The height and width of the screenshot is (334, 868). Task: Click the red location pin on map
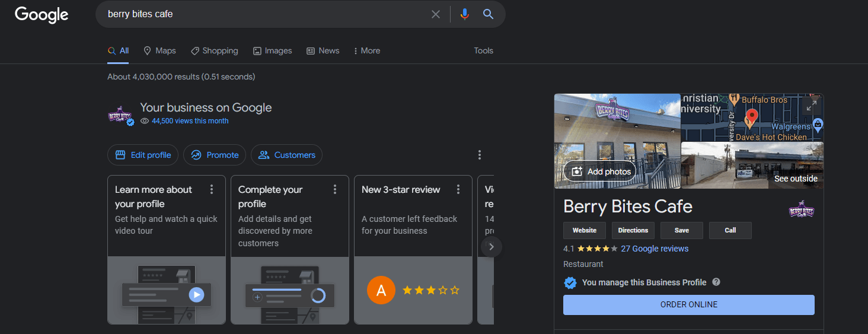click(x=752, y=116)
